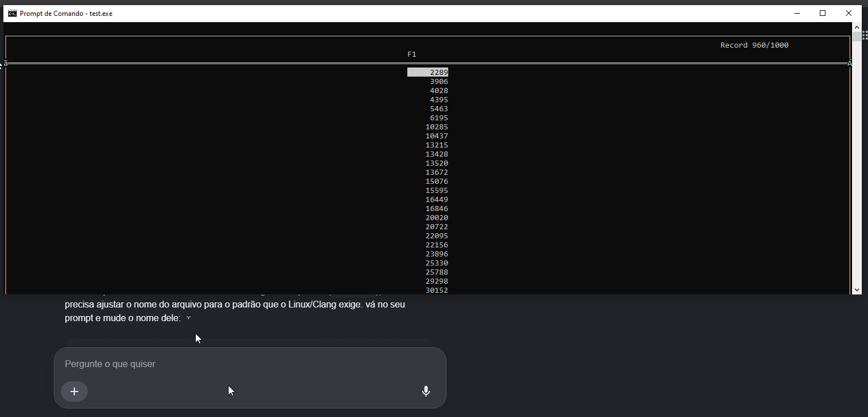
Task: Maximize the Prompt de Comando window
Action: [x=823, y=14]
